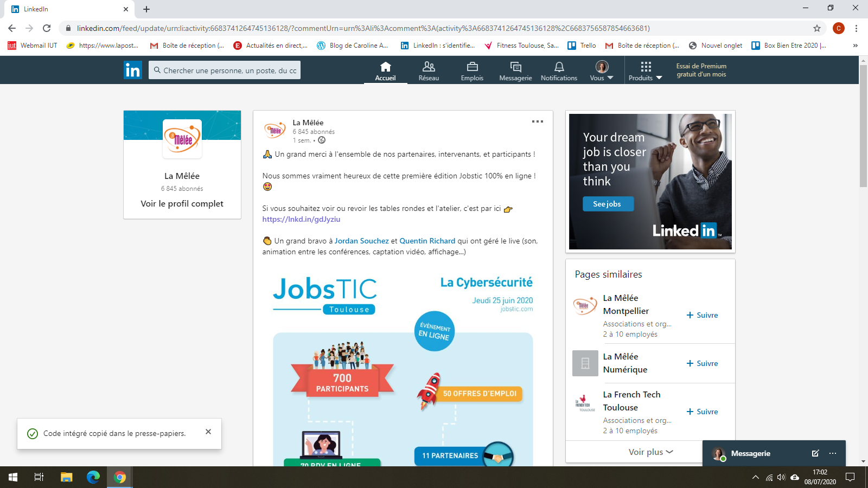This screenshot has width=868, height=488.
Task: Open the post's three-dot options menu
Action: click(537, 121)
